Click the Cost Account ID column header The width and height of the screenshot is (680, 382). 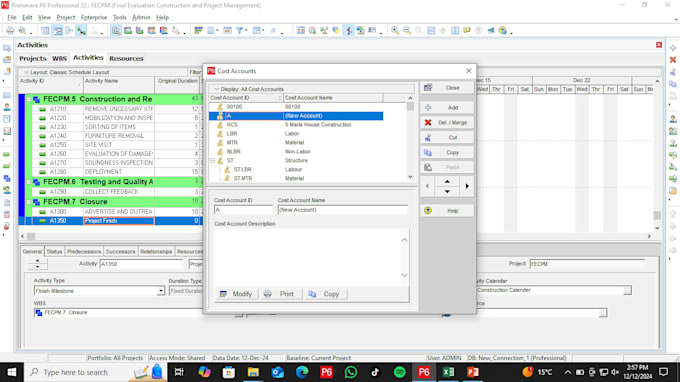click(x=246, y=98)
